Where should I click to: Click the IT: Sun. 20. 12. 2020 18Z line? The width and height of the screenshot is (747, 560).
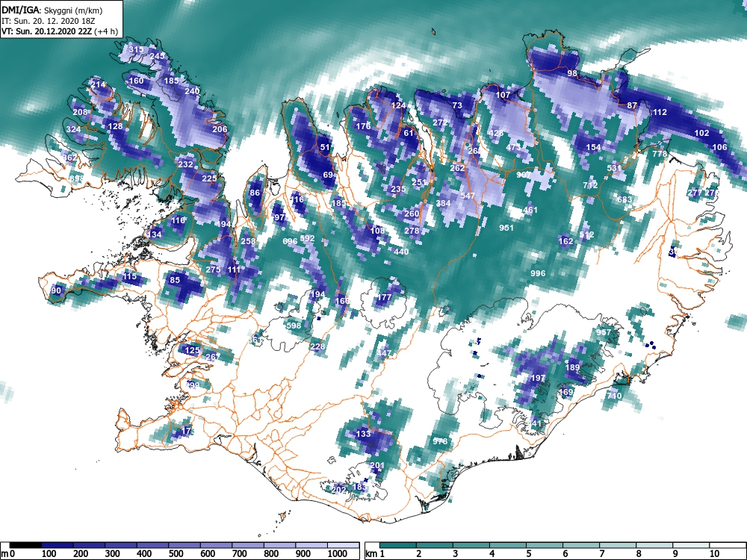point(48,21)
